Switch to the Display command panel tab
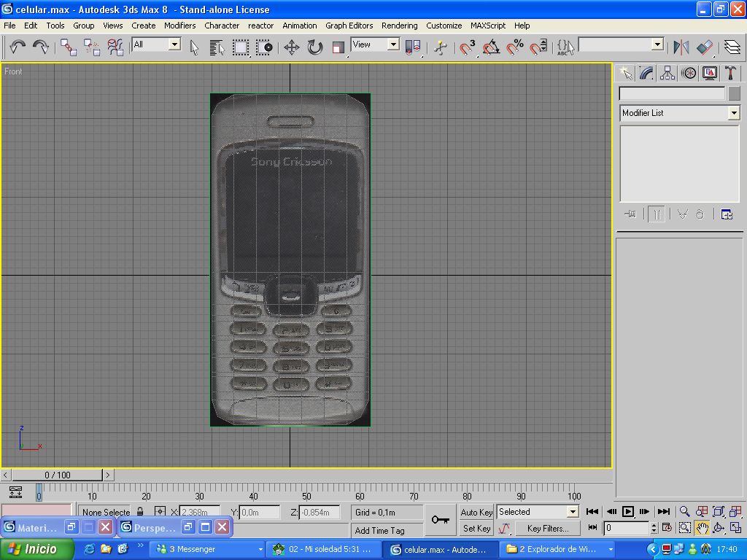The height and width of the screenshot is (560, 747). (709, 73)
